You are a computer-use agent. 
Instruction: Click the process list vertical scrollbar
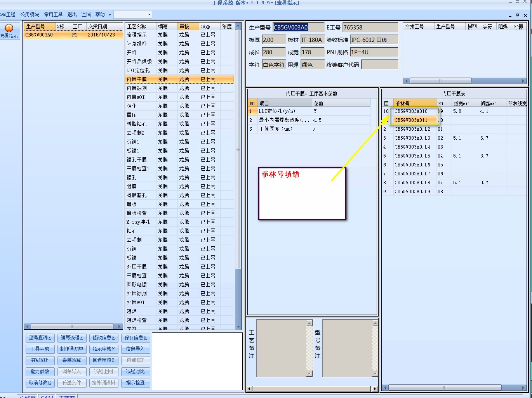(238, 177)
